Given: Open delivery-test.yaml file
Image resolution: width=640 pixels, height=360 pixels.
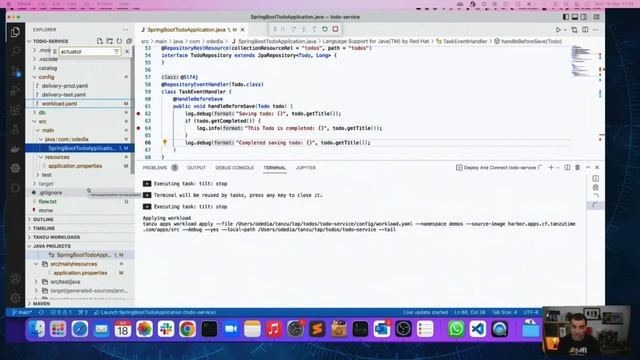Looking at the screenshot, I should point(64,95).
